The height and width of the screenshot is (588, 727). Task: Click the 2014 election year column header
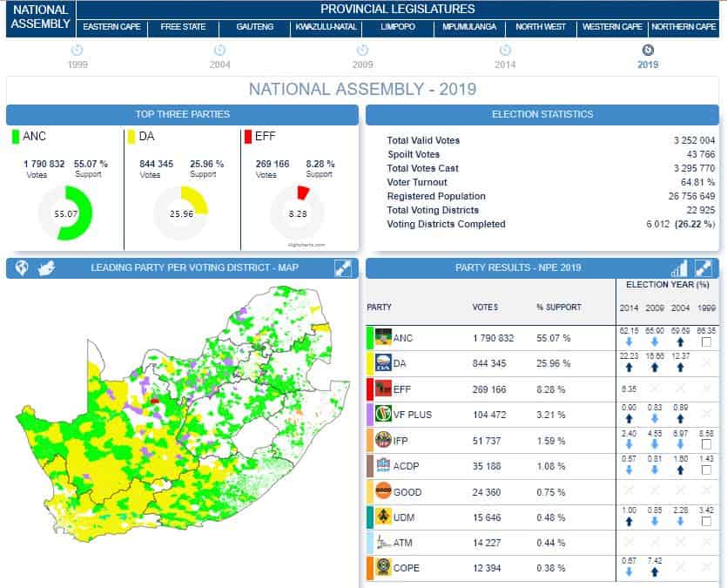[629, 308]
